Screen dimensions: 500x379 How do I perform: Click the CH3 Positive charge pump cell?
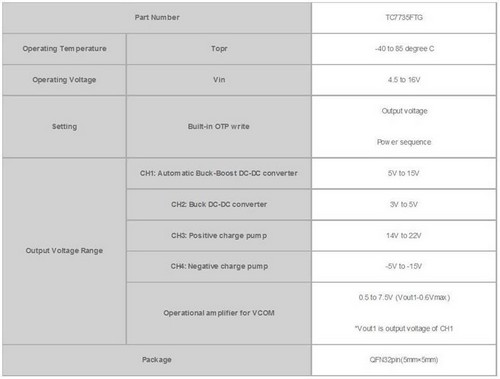[219, 236]
